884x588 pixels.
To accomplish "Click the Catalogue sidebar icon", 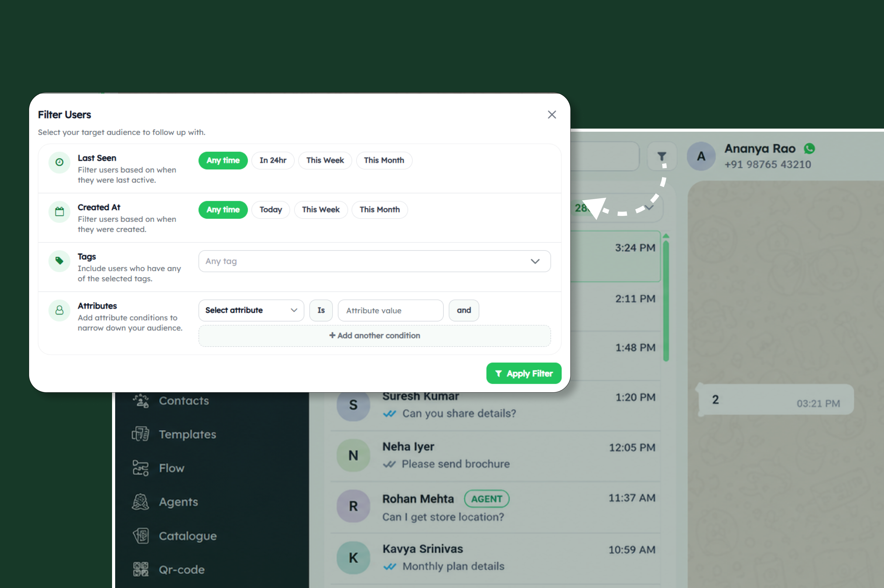I will click(x=141, y=536).
